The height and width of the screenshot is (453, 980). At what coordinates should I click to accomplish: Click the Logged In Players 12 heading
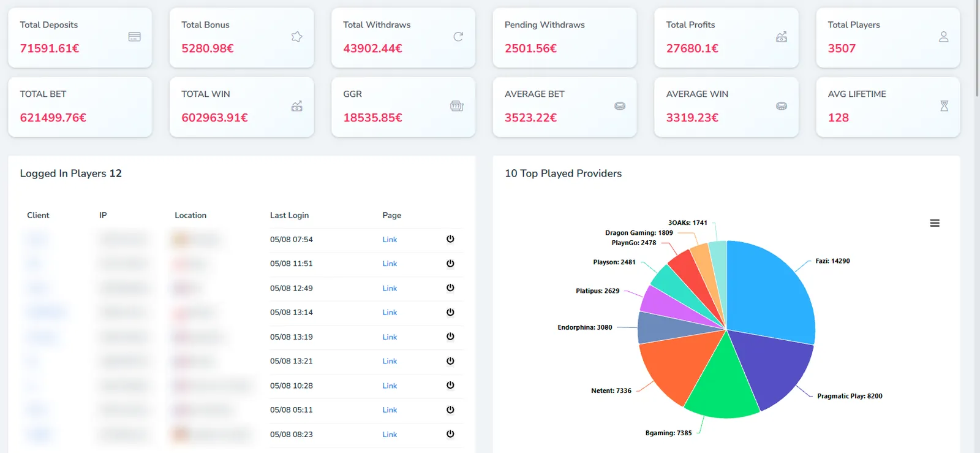click(x=70, y=173)
